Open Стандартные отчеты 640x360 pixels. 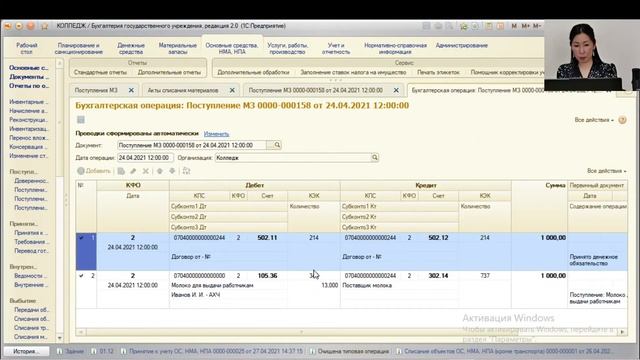tap(100, 72)
